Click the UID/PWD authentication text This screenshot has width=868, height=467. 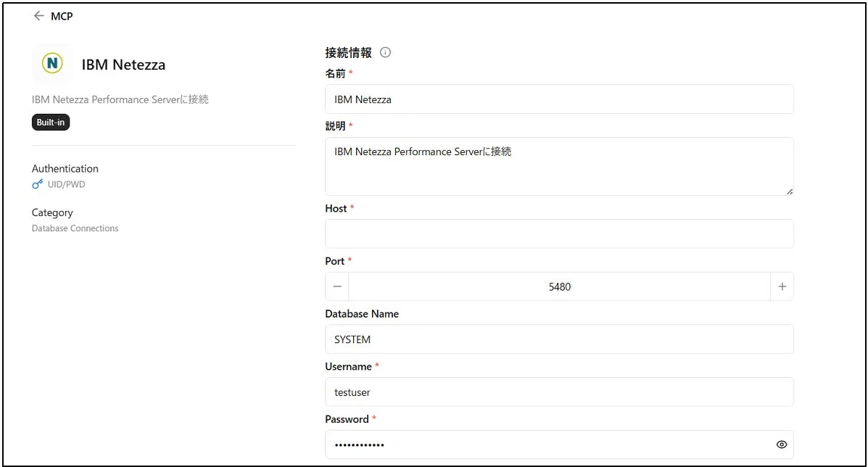pyautogui.click(x=67, y=184)
